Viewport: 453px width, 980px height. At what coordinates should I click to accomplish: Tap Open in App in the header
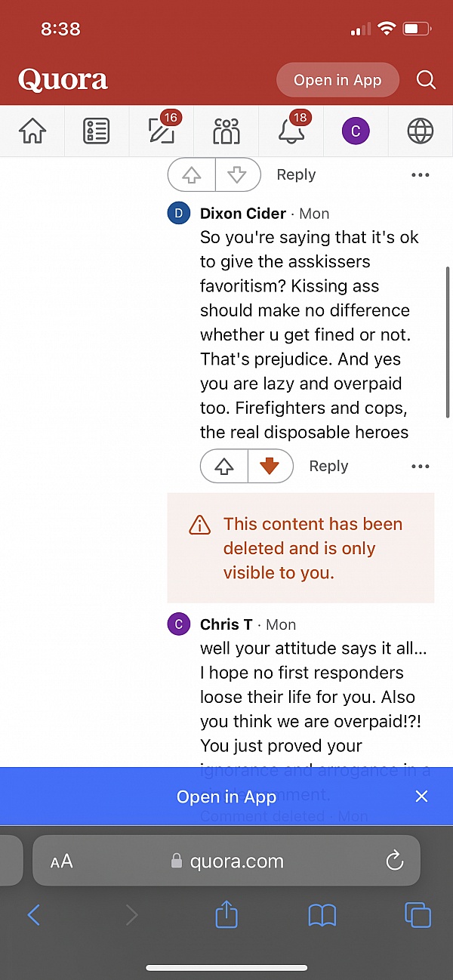point(337,79)
